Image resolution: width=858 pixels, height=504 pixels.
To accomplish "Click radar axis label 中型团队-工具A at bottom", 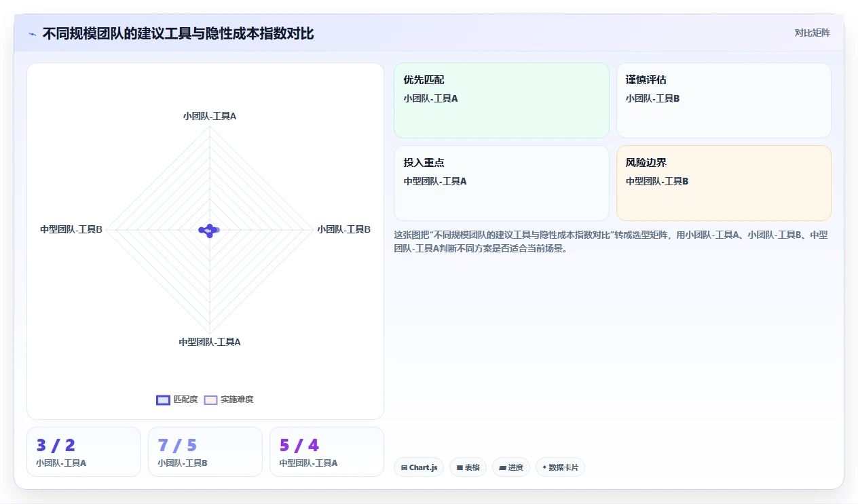I will click(210, 342).
